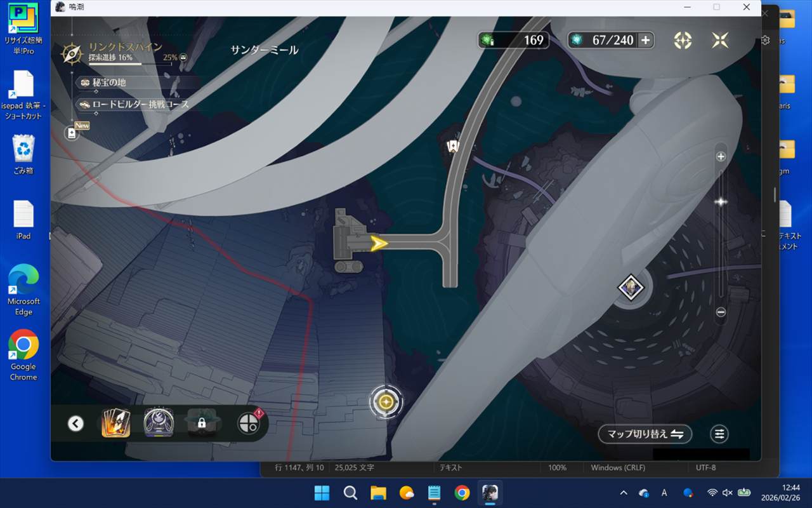Collapse the bottom bar with the left arrow

(x=75, y=424)
